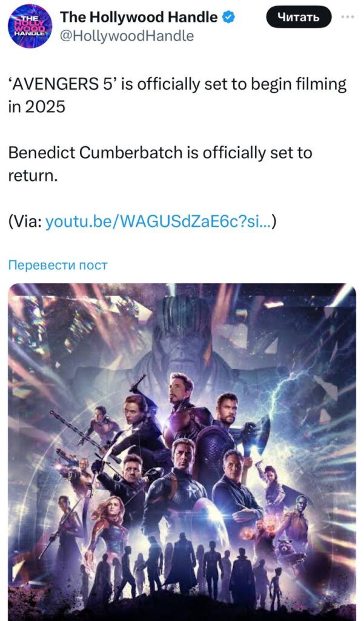The height and width of the screenshot is (621, 364).
Task: Open The Hollywood Handle profile avatar
Action: pyautogui.click(x=30, y=26)
